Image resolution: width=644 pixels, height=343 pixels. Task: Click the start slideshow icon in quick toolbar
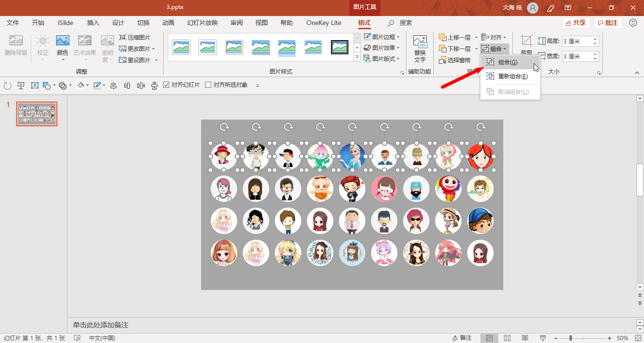coord(21,85)
